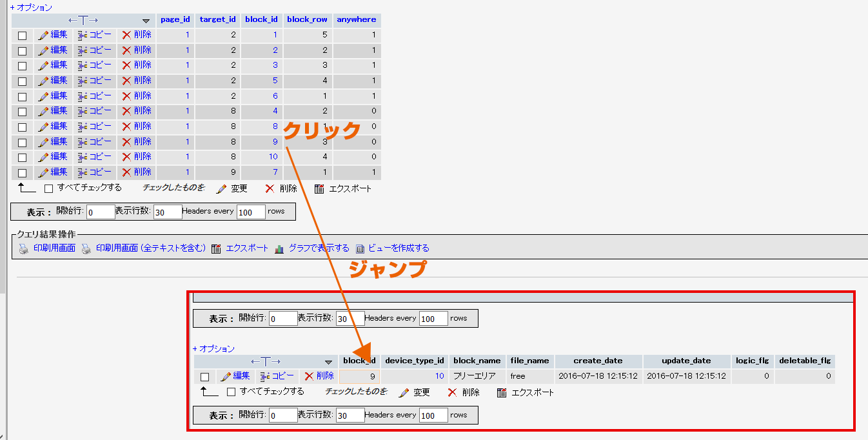This screenshot has width=868, height=440.
Task: Open the ▼ dropdown left of the page_id header
Action: tap(146, 21)
